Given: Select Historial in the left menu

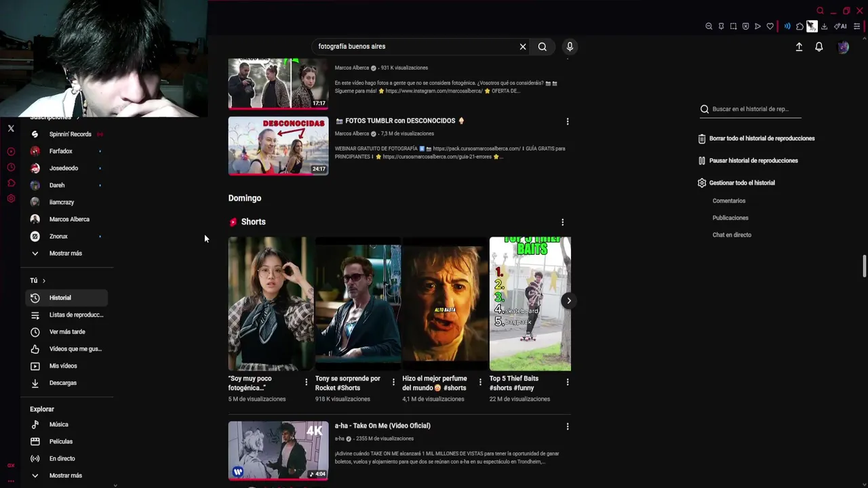Looking at the screenshot, I should coord(66,298).
